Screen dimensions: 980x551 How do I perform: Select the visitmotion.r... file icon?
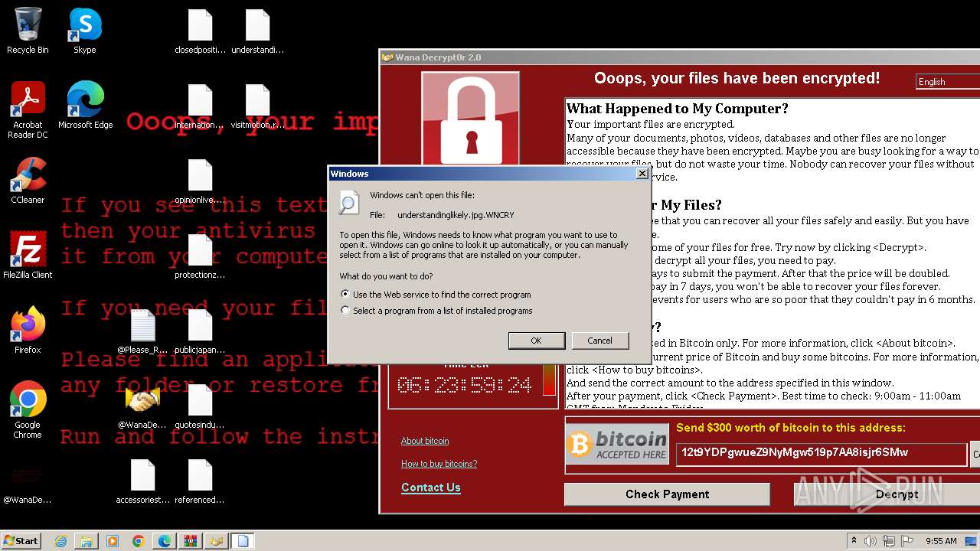tap(257, 106)
